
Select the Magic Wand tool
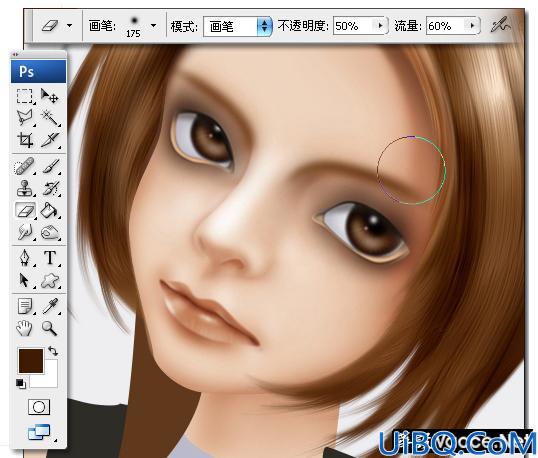click(x=50, y=117)
